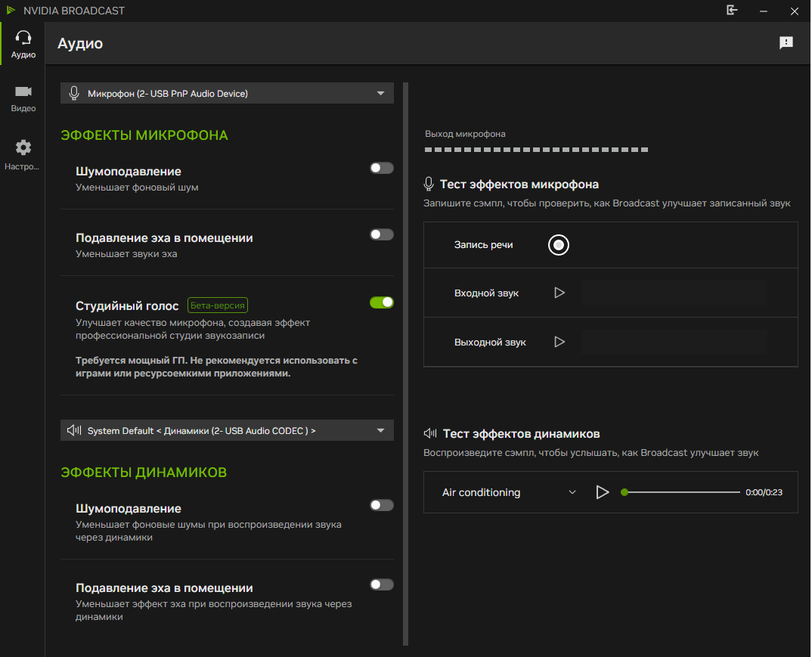Click the Бета-версия badge

218,305
